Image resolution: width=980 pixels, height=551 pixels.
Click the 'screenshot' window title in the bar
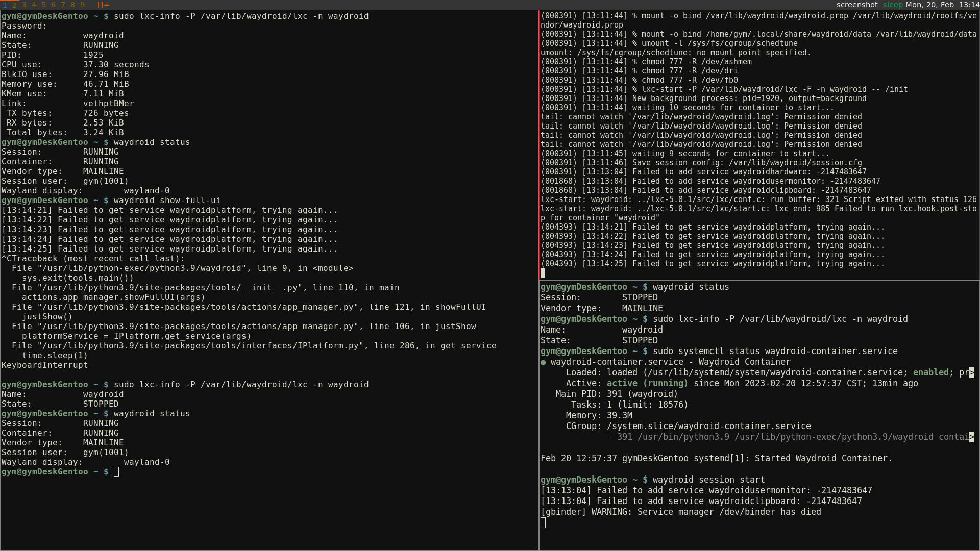tap(857, 5)
